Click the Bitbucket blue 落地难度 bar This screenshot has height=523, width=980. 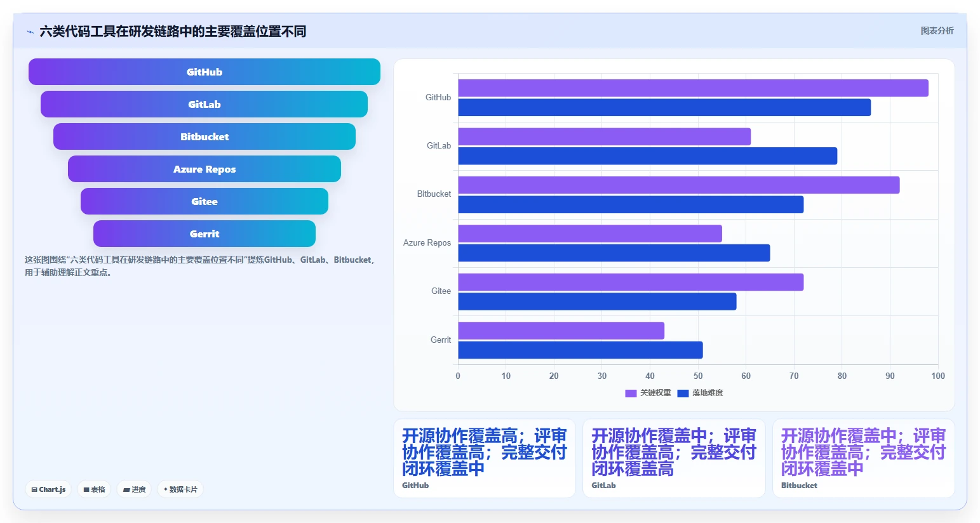(631, 204)
